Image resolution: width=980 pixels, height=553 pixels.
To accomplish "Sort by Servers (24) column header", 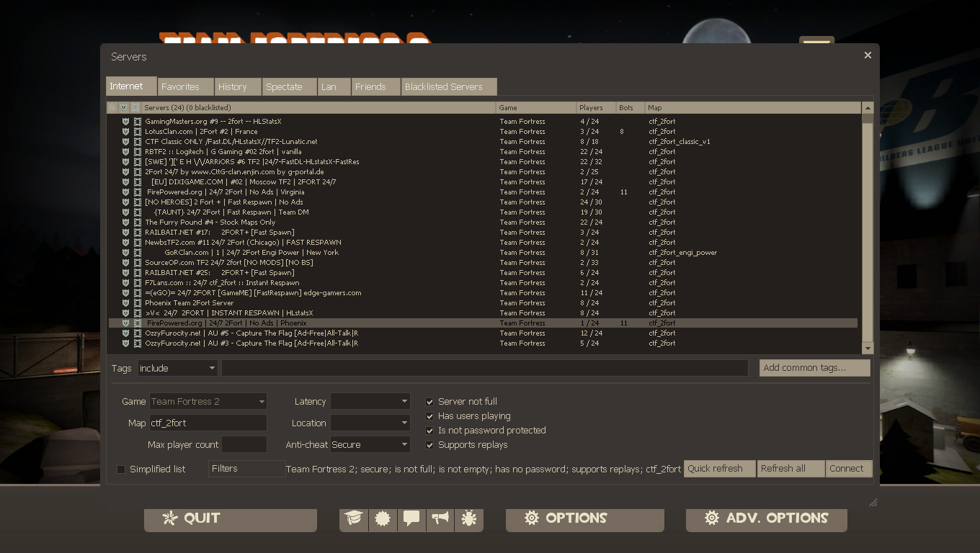I will (x=319, y=107).
